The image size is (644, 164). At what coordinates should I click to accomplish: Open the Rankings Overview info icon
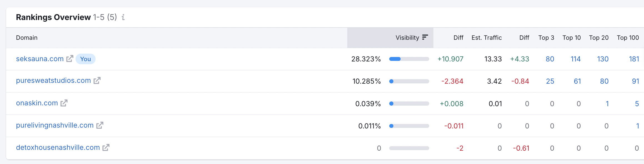tap(123, 17)
